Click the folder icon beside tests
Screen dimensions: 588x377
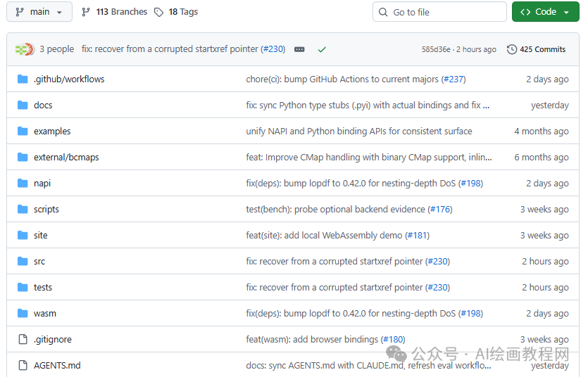coord(23,287)
